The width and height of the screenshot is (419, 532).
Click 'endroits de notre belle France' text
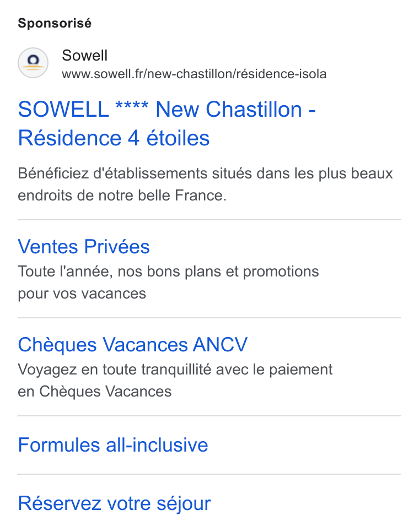point(122,196)
